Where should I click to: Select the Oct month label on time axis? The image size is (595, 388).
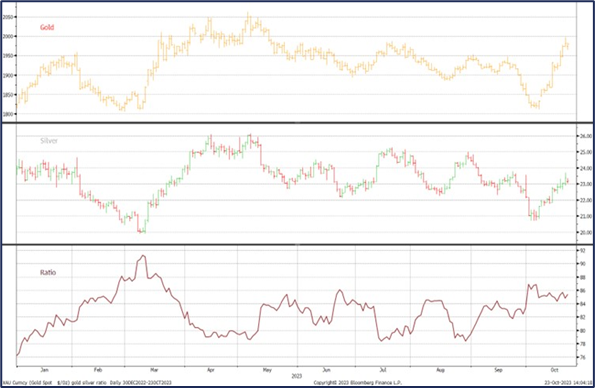coord(554,370)
